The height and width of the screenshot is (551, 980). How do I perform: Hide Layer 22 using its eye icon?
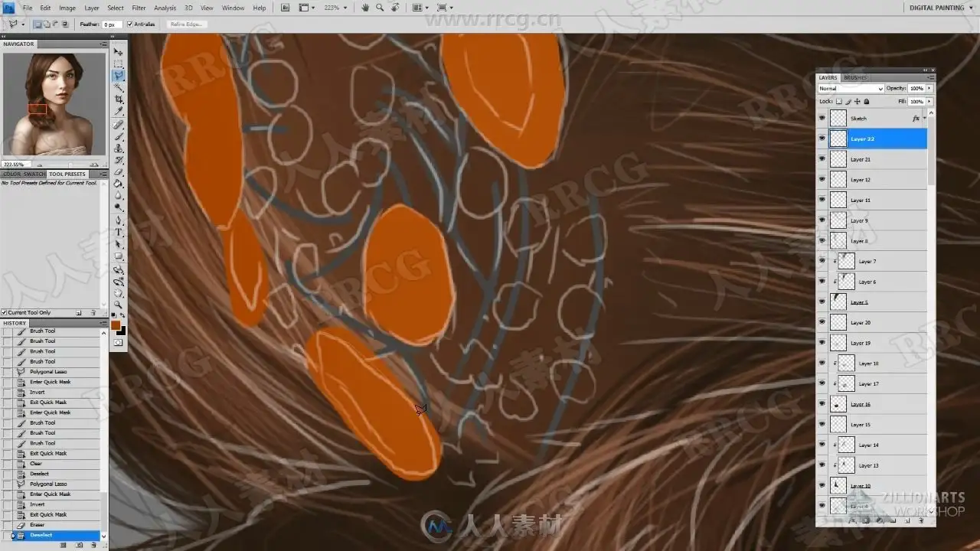pyautogui.click(x=822, y=139)
